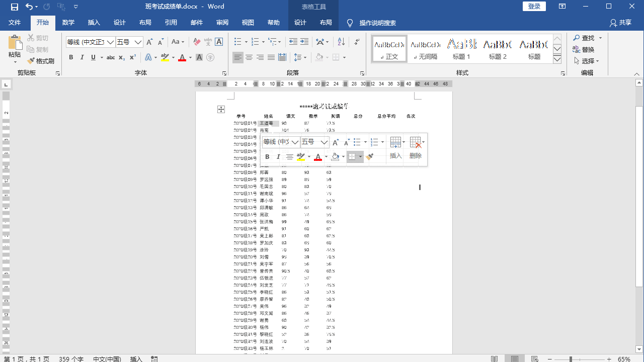Viewport: 644px width, 362px height.
Task: Expand the styles gallery with the bottom arrow
Action: coord(557,59)
